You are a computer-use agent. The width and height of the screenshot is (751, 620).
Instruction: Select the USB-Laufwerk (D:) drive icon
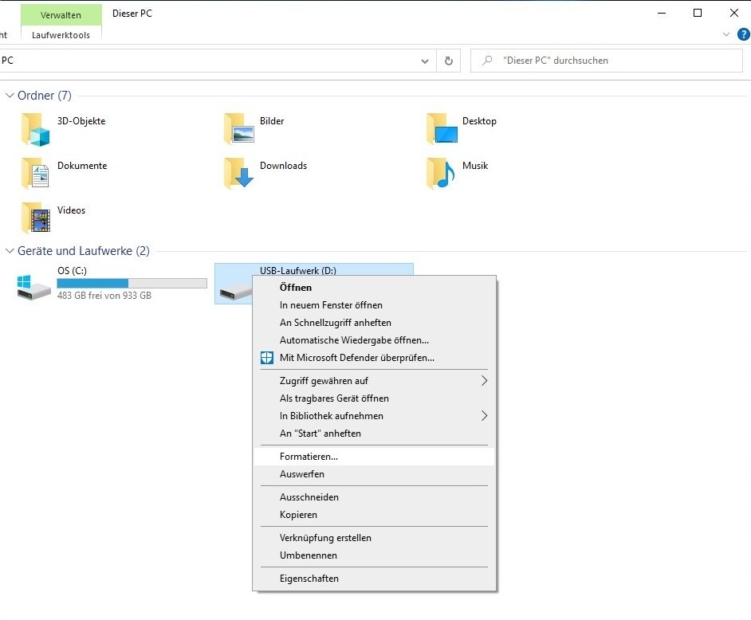235,291
